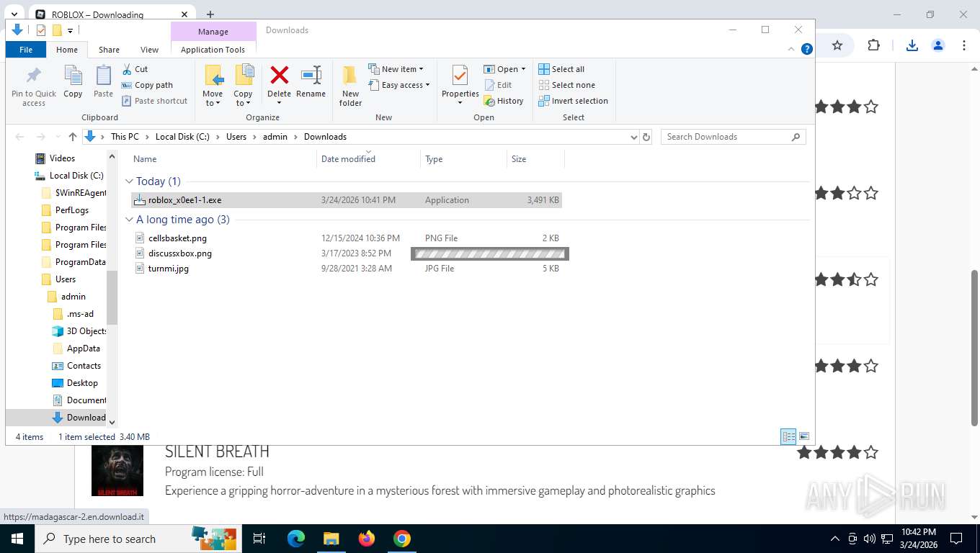Viewport: 980px width, 553px height.
Task: Open Microsoft Edge from taskbar
Action: click(x=296, y=539)
